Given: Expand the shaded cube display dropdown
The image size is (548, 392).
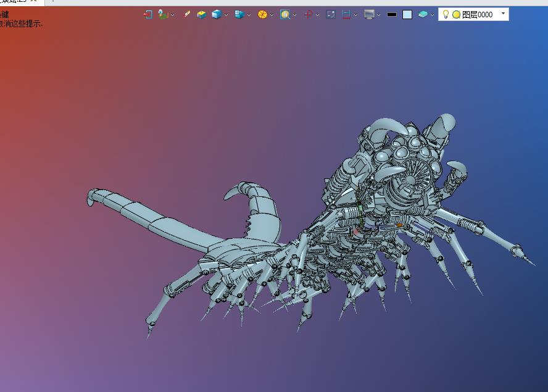Looking at the screenshot, I should (x=226, y=15).
